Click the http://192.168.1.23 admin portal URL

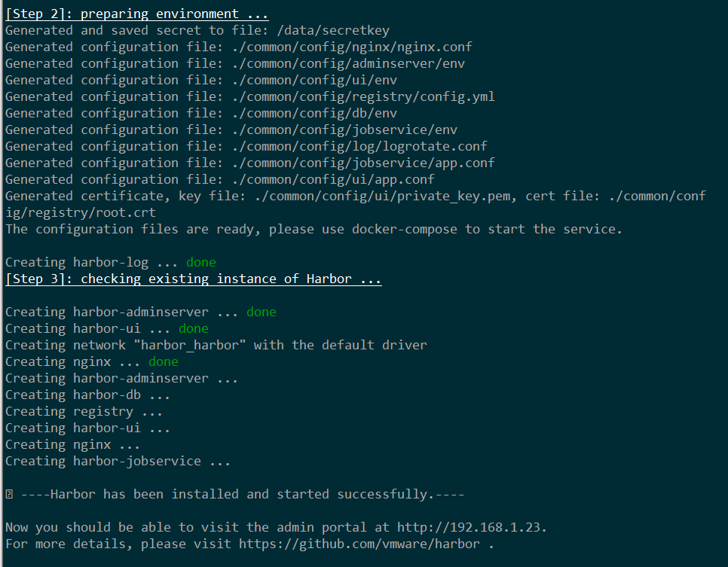click(x=469, y=528)
